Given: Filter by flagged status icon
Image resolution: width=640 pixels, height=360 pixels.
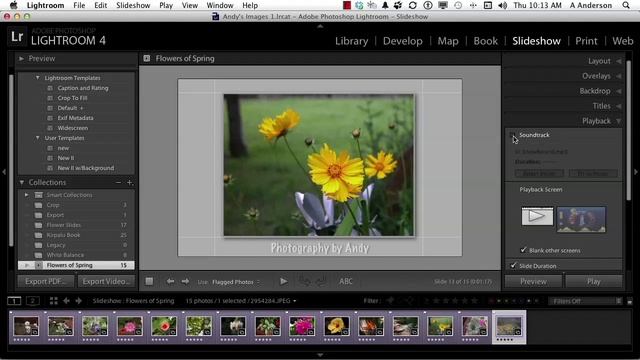Looking at the screenshot, I should (x=391, y=301).
